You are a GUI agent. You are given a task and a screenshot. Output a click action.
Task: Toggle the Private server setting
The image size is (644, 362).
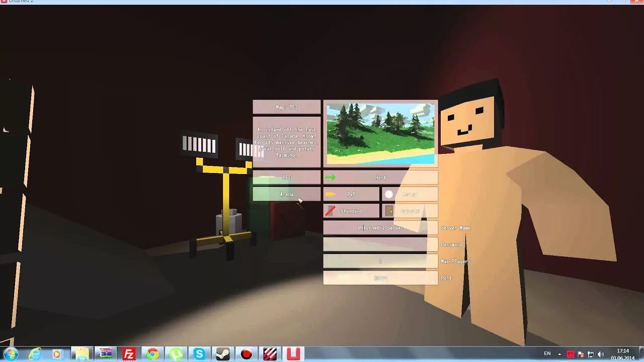pos(410,211)
